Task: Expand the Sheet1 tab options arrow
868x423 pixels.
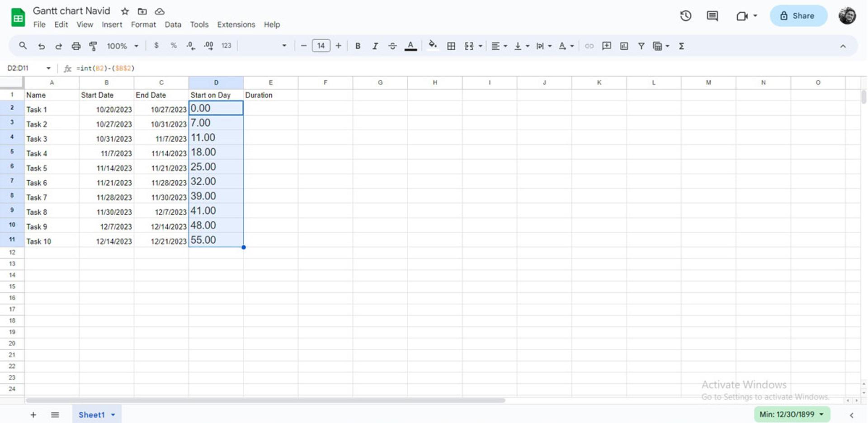Action: [x=113, y=415]
